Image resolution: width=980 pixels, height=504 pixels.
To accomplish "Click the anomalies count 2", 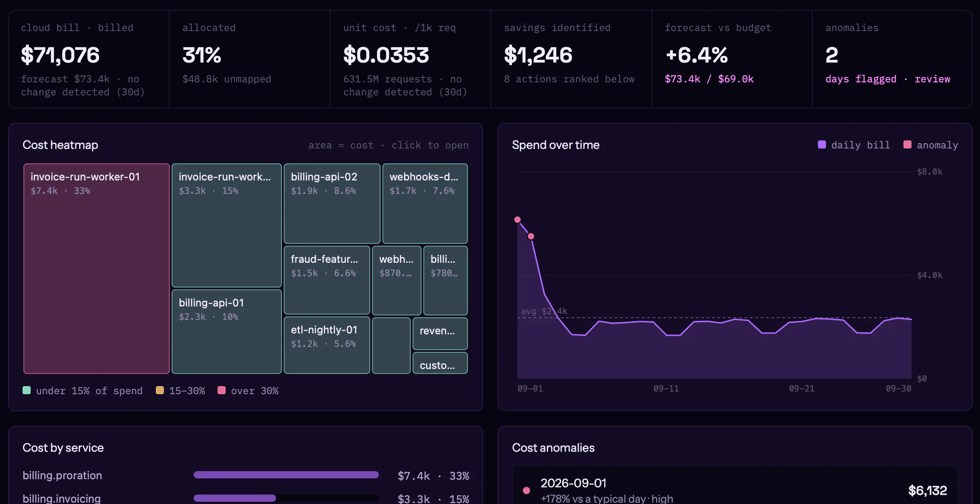I will (832, 55).
